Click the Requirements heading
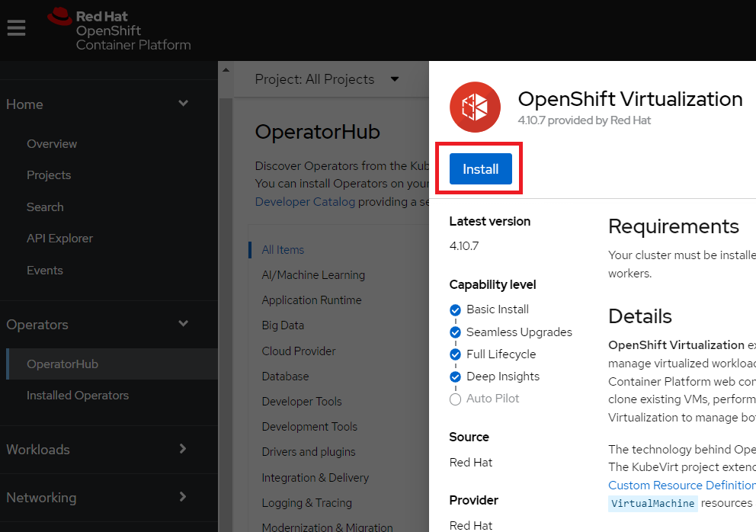The height and width of the screenshot is (532, 756). pos(674,226)
